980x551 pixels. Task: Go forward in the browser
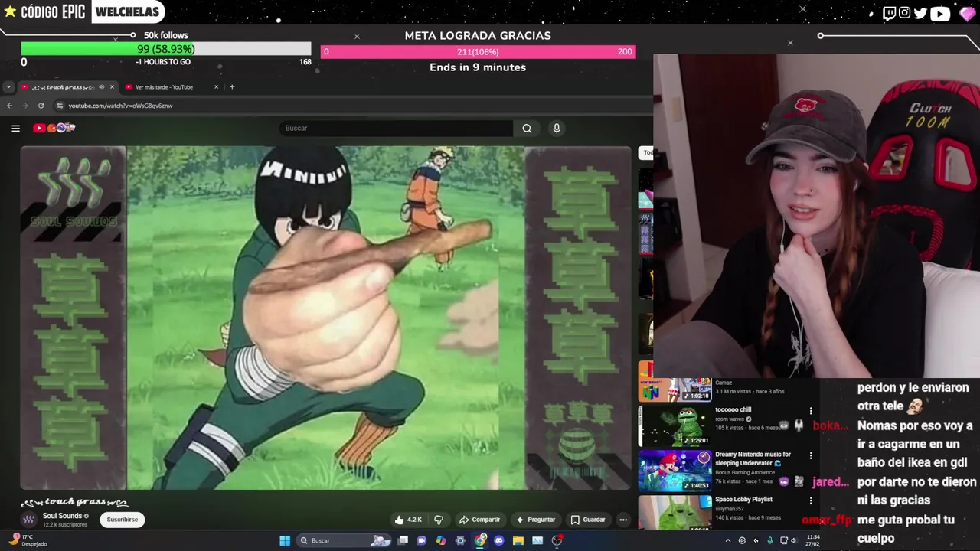[x=25, y=106]
